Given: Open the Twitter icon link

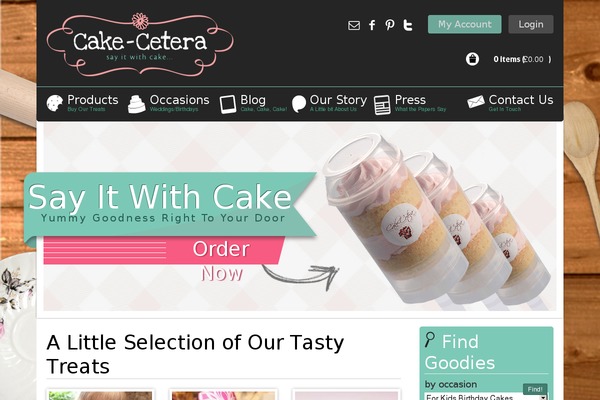Looking at the screenshot, I should [x=408, y=25].
